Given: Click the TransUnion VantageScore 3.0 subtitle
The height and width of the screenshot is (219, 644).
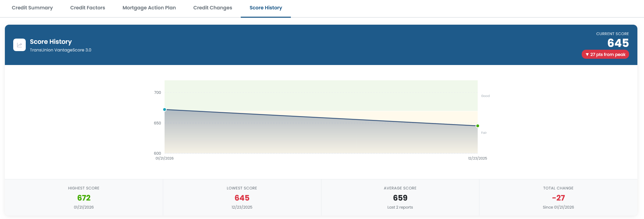Looking at the screenshot, I should point(61,50).
